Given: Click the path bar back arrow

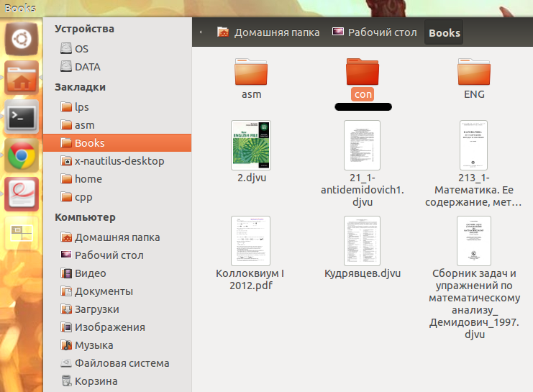Looking at the screenshot, I should coord(200,32).
